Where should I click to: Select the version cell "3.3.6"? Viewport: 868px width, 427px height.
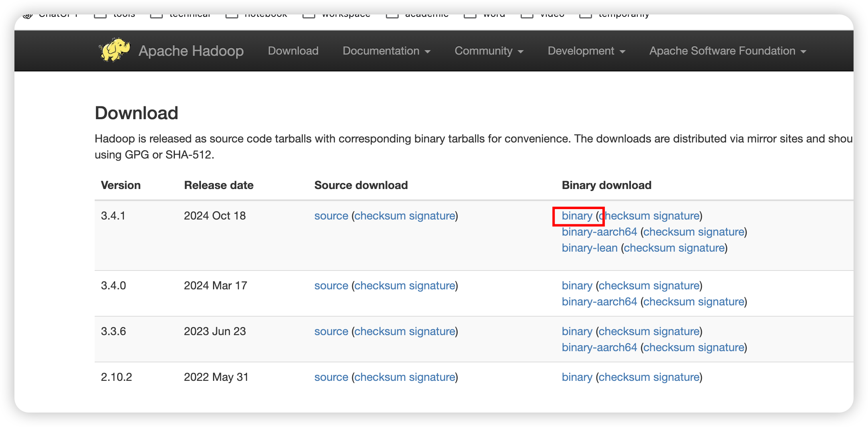(114, 331)
